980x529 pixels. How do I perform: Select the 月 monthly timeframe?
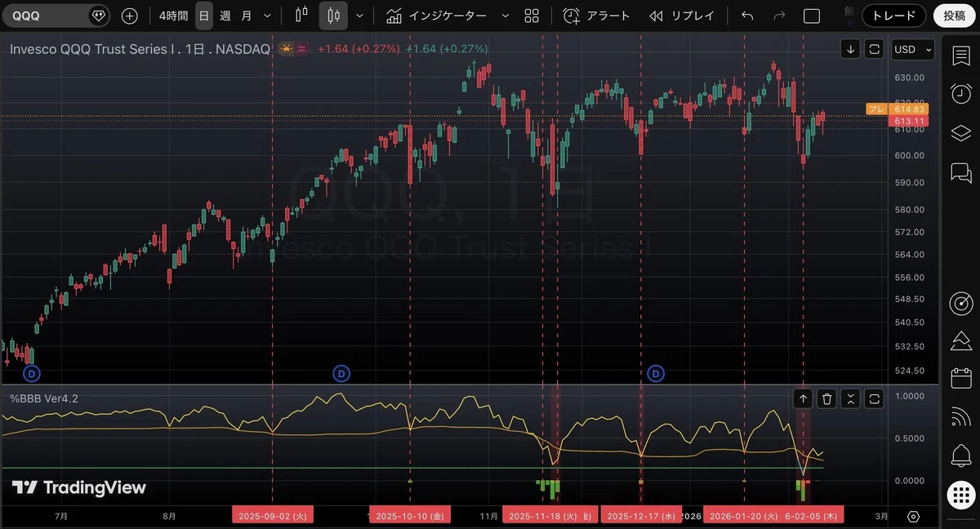(246, 16)
